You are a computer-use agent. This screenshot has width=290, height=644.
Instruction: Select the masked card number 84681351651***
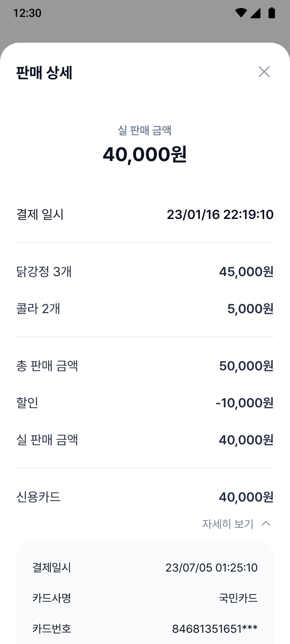[x=215, y=629]
